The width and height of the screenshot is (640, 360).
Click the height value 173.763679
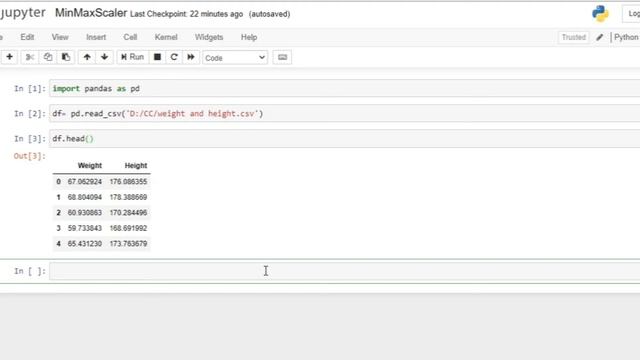[x=128, y=244]
